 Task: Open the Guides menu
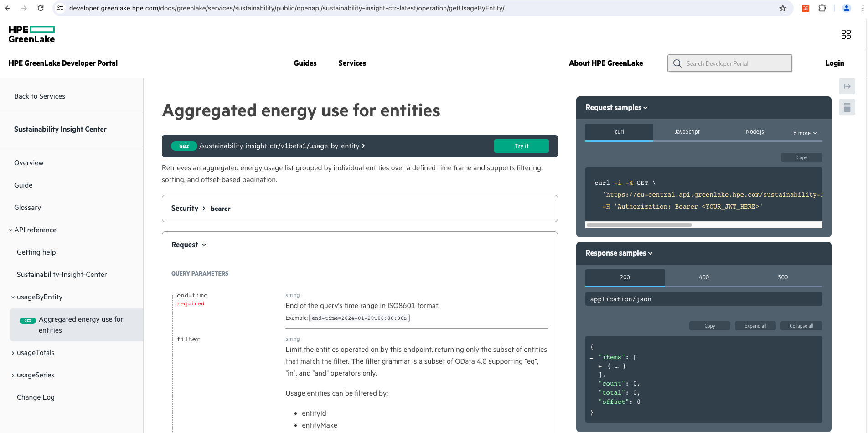(305, 63)
